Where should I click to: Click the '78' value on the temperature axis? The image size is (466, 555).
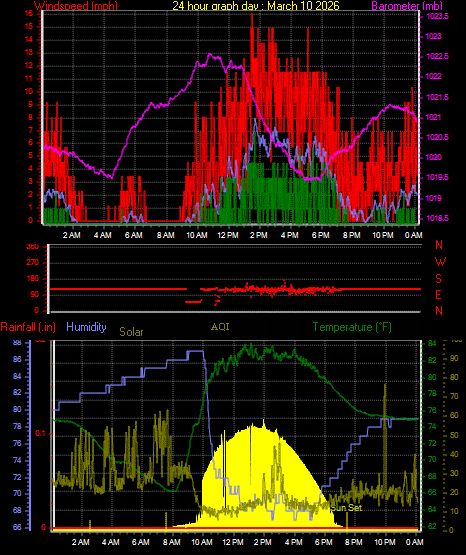pos(432,394)
